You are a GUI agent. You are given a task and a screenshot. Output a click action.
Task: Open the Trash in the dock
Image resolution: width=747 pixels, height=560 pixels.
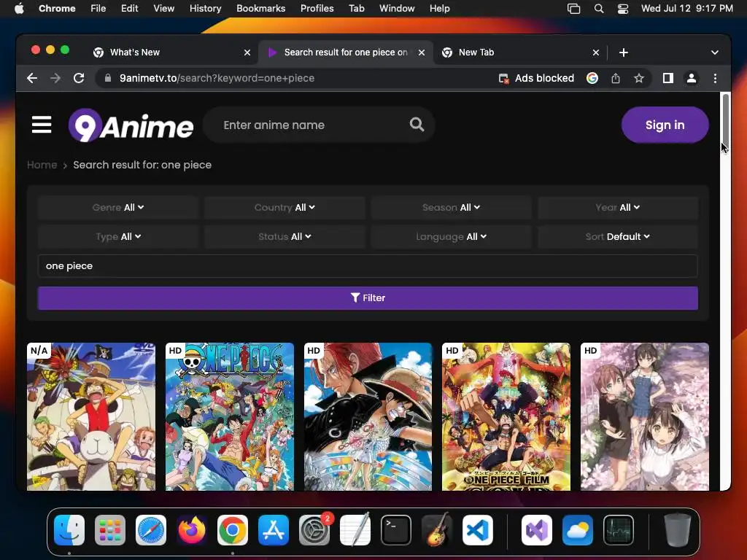pos(678,530)
